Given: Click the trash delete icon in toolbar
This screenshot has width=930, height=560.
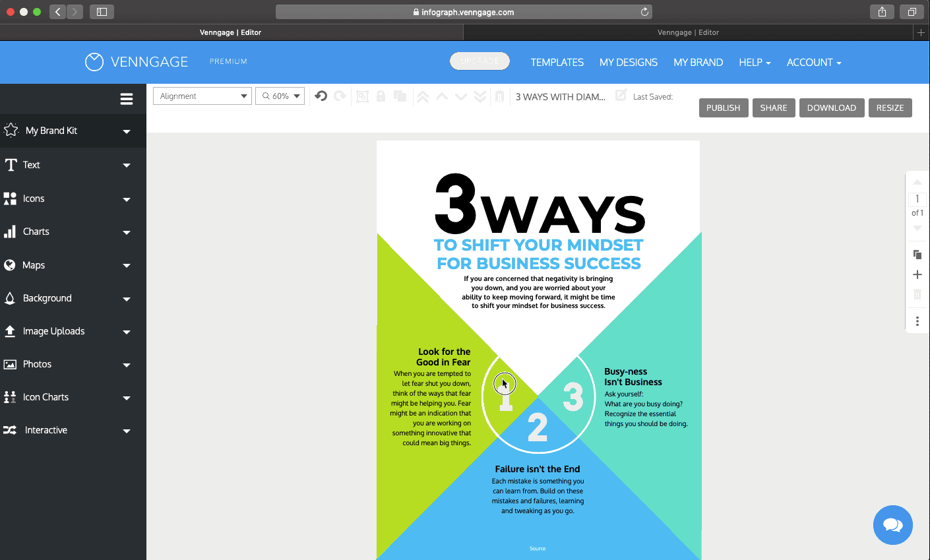Looking at the screenshot, I should [500, 96].
